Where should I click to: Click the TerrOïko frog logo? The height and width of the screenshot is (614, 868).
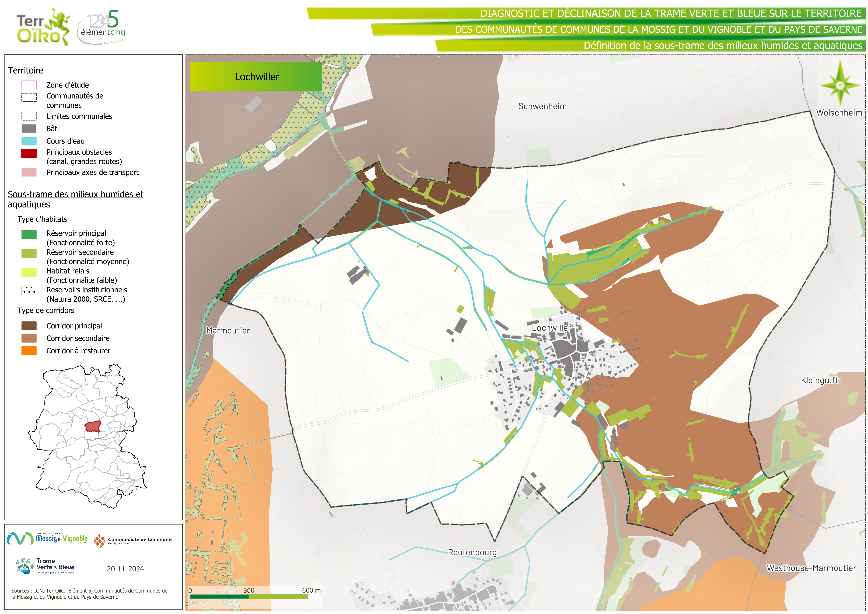coord(43,27)
